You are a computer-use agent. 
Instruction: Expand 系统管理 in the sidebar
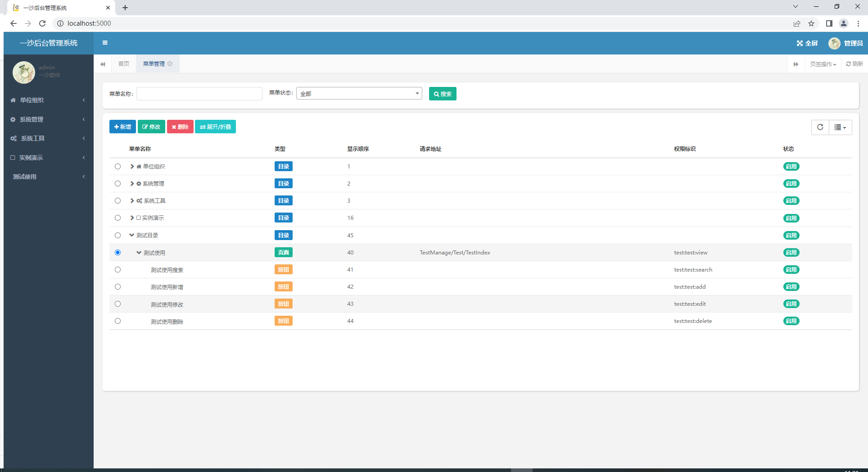tap(49, 119)
